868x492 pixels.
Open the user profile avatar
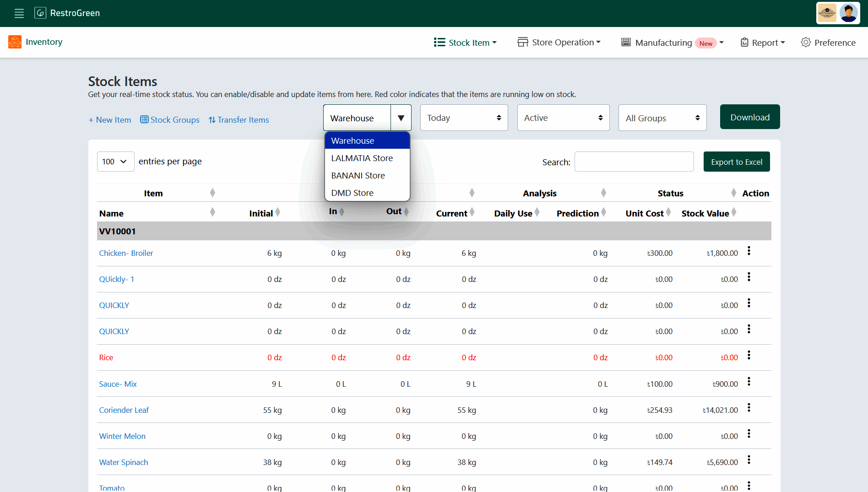coord(848,13)
